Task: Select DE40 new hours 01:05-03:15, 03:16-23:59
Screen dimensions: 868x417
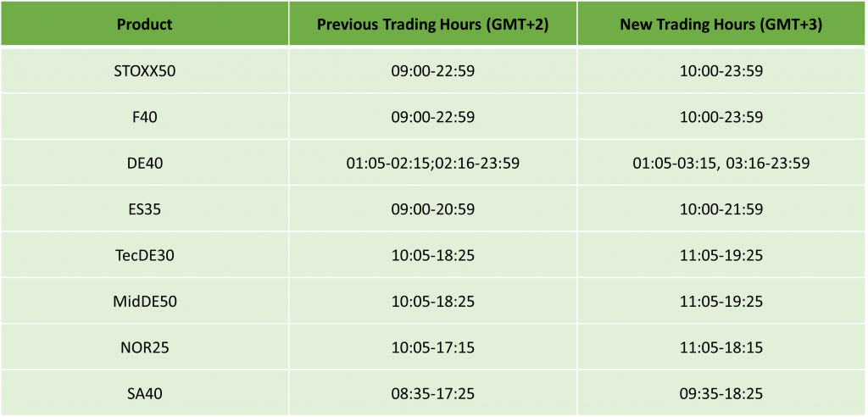Action: click(721, 163)
